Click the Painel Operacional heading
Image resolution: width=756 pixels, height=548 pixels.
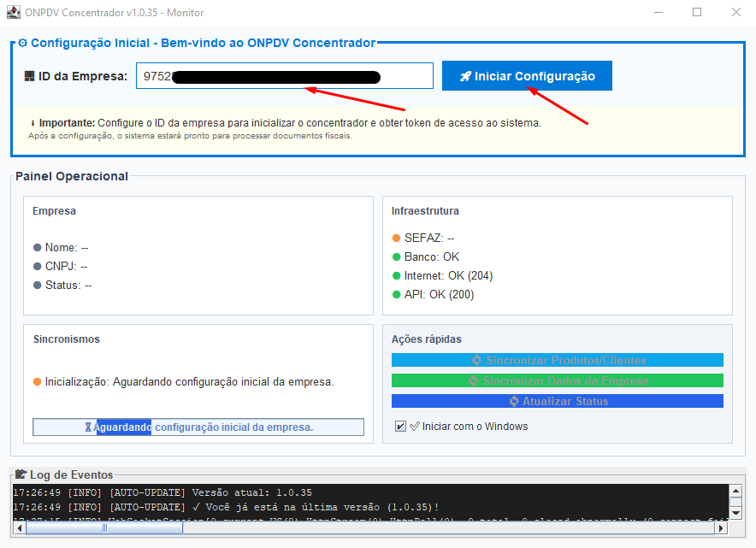point(72,176)
